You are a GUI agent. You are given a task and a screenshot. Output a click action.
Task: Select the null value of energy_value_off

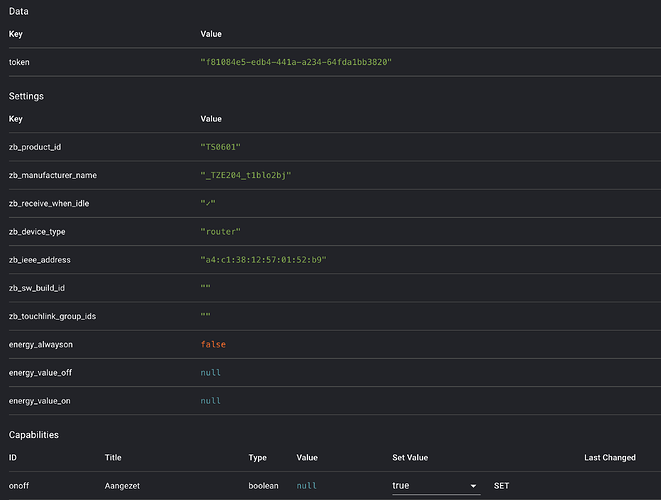coord(210,373)
